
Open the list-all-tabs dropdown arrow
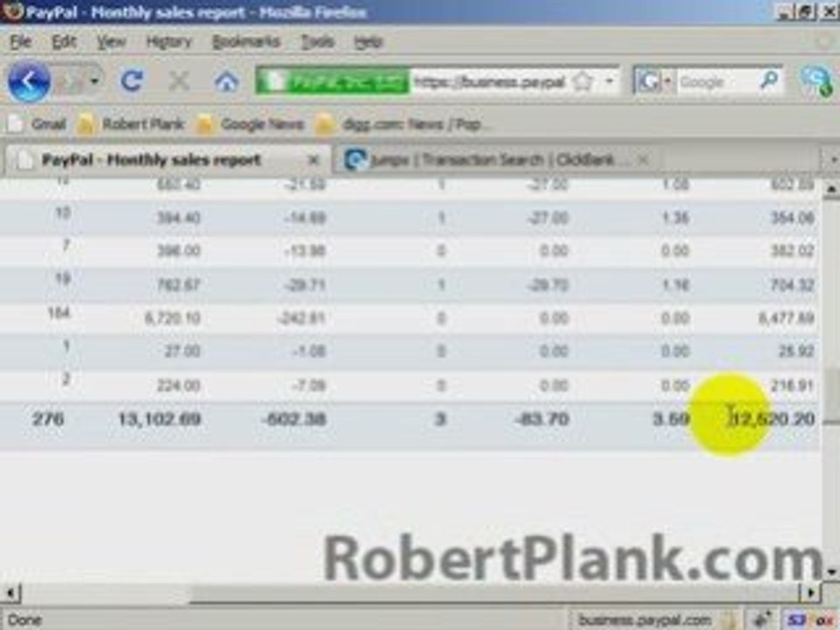tap(832, 159)
